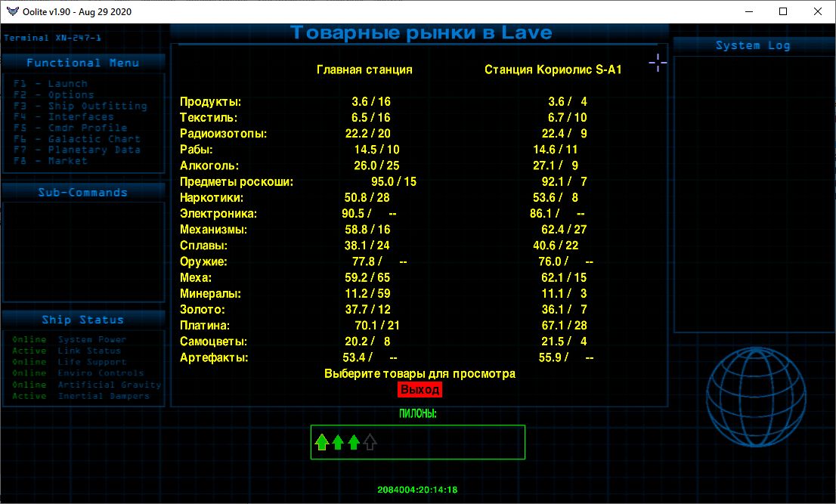Screen dimensions: 836x504
Task: Click the third green pylon arrow
Action: [354, 442]
